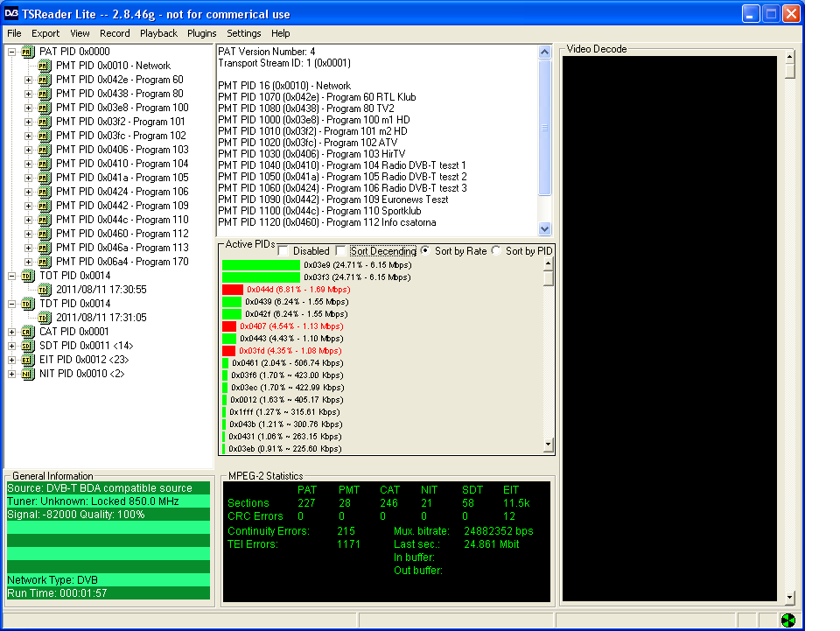Click the icon beside Program 170 PMT
The height and width of the screenshot is (631, 840).
click(45, 262)
